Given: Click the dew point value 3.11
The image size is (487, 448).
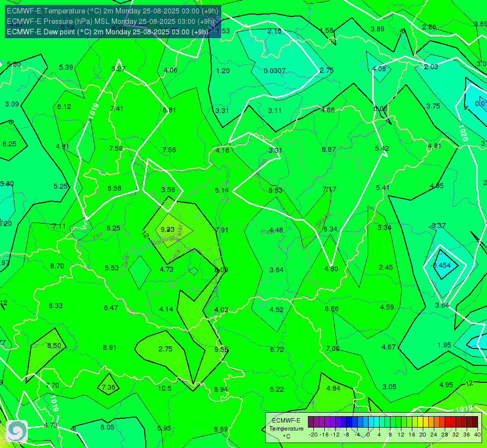Looking at the screenshot, I should click(275, 111).
